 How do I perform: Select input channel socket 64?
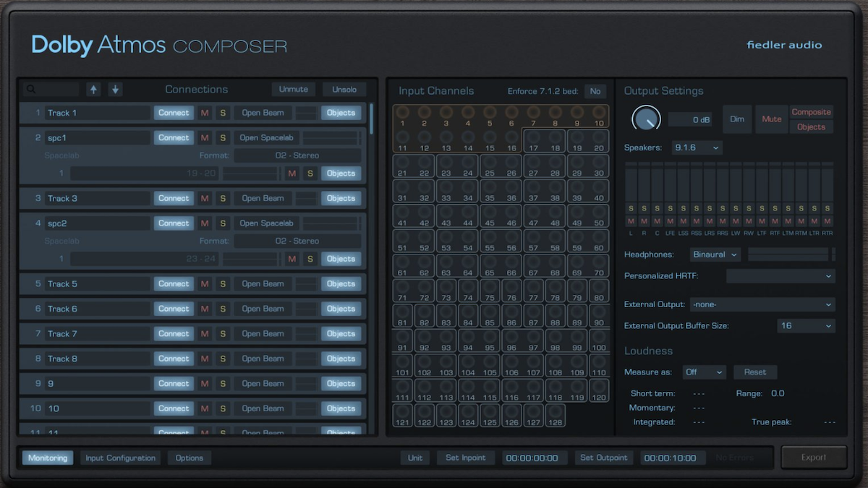(468, 262)
